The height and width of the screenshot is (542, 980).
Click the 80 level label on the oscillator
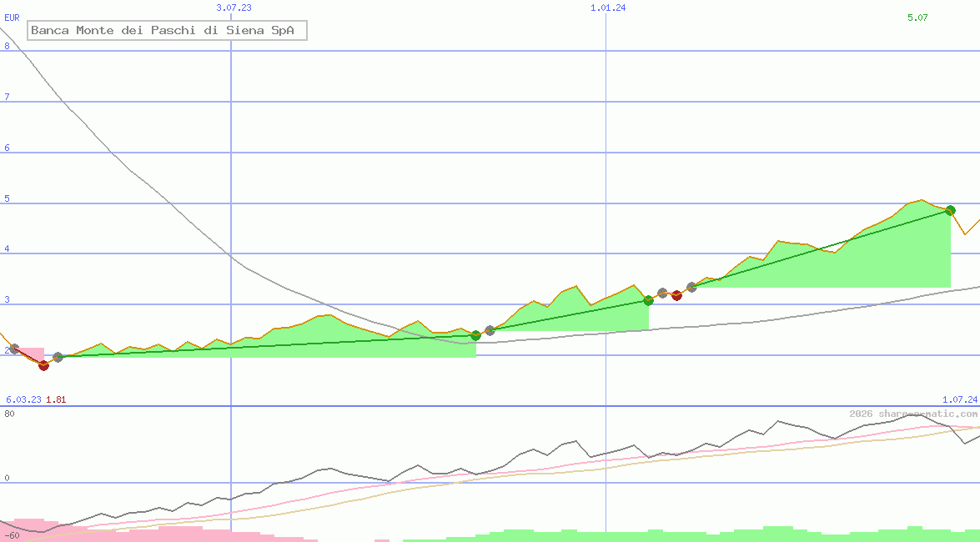point(9,414)
